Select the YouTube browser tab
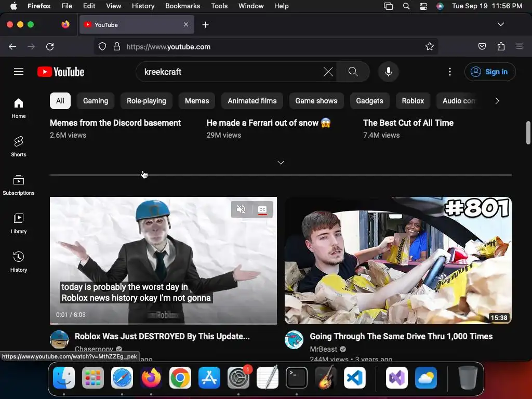This screenshot has height=399, width=532. click(137, 25)
